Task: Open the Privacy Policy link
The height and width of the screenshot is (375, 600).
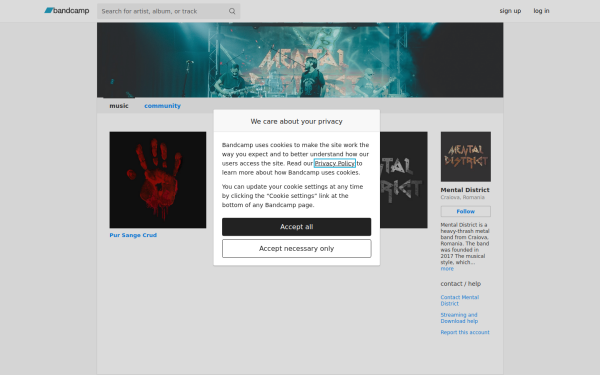Action: (335, 163)
